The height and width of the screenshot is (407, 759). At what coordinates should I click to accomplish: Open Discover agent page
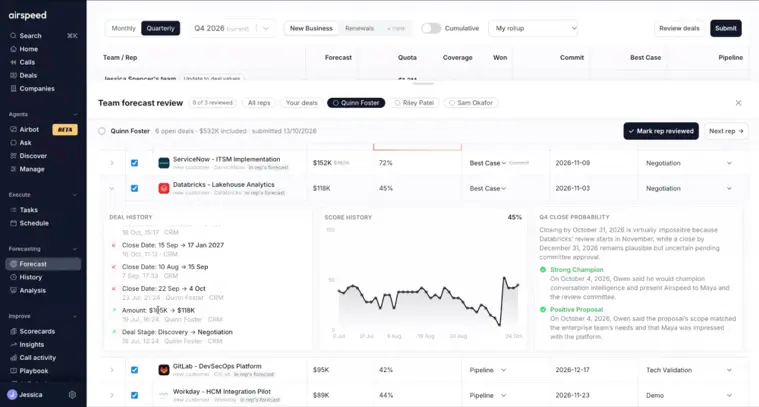pos(33,156)
